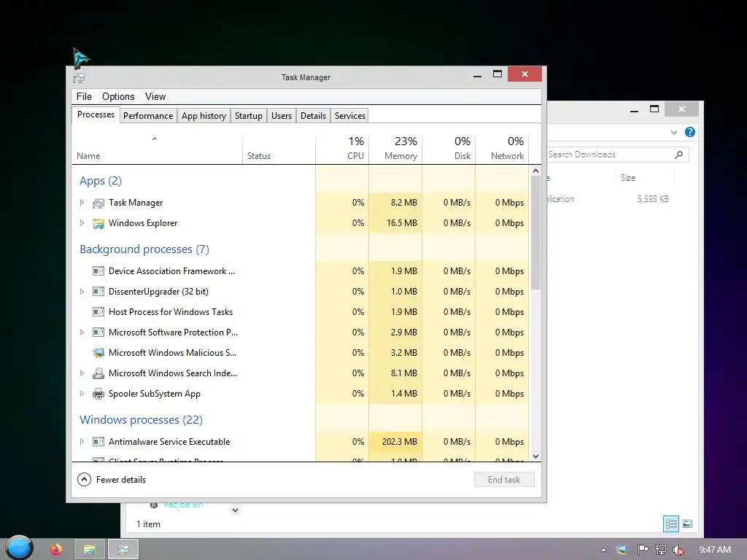Expand Microsoft Windows Search Indexer row
The width and height of the screenshot is (747, 560).
coord(82,373)
